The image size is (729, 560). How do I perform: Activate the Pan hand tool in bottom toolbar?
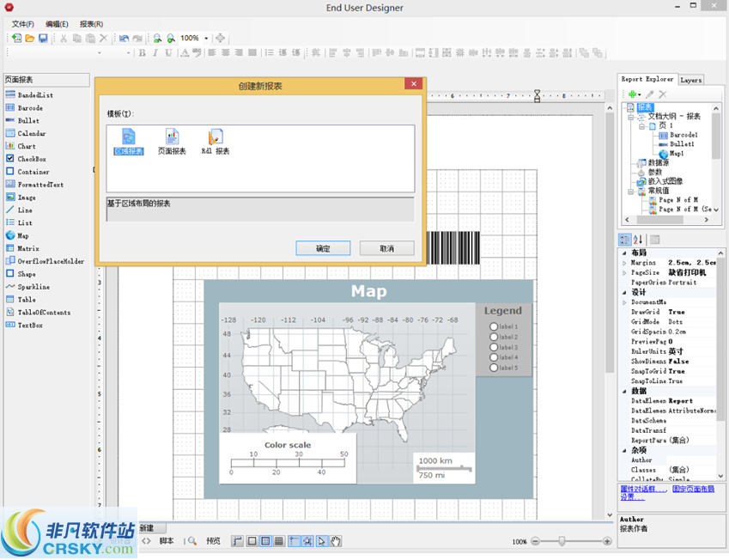(336, 541)
